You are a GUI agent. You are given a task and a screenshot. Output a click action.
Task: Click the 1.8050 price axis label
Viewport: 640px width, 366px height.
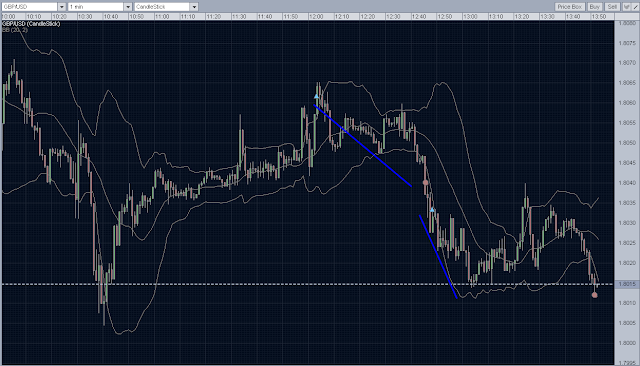point(627,143)
